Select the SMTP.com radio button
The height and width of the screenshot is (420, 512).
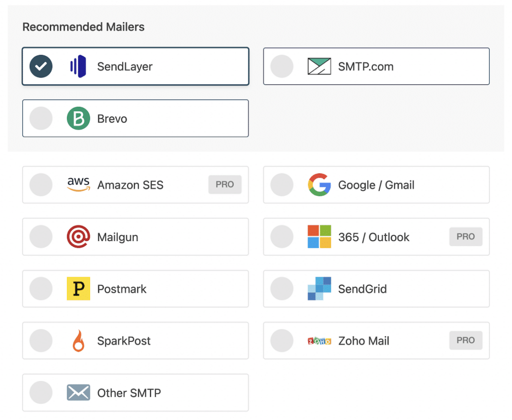point(281,65)
